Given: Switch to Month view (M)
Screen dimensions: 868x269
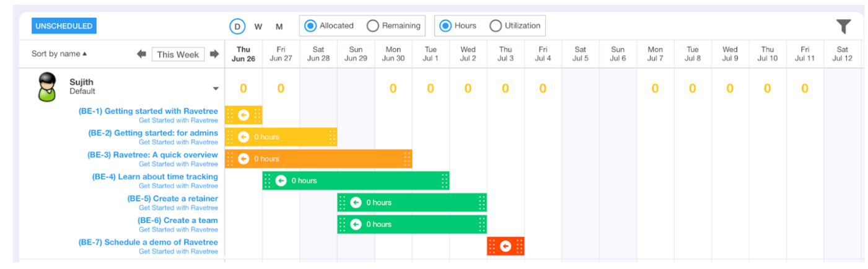Looking at the screenshot, I should coord(279,27).
